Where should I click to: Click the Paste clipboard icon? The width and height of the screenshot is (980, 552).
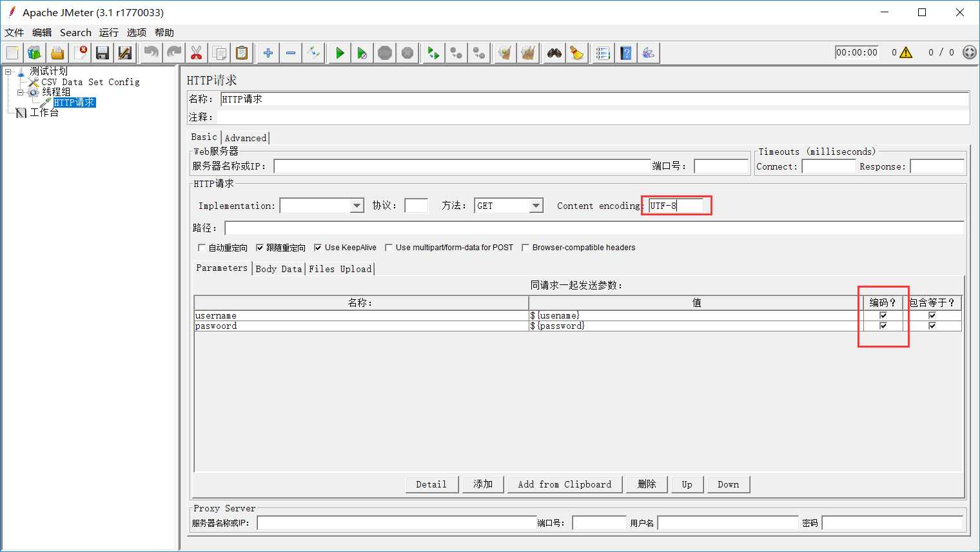pyautogui.click(x=242, y=53)
